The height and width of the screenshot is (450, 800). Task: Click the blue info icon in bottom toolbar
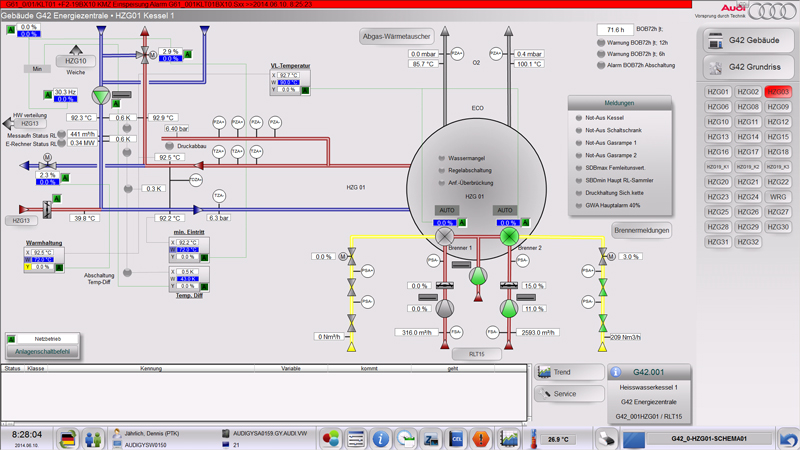click(380, 438)
